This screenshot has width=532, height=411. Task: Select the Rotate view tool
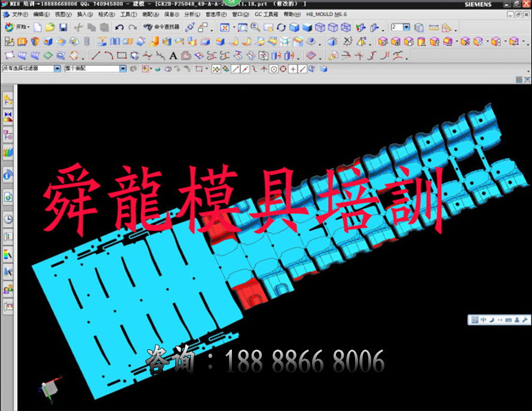tap(281, 27)
